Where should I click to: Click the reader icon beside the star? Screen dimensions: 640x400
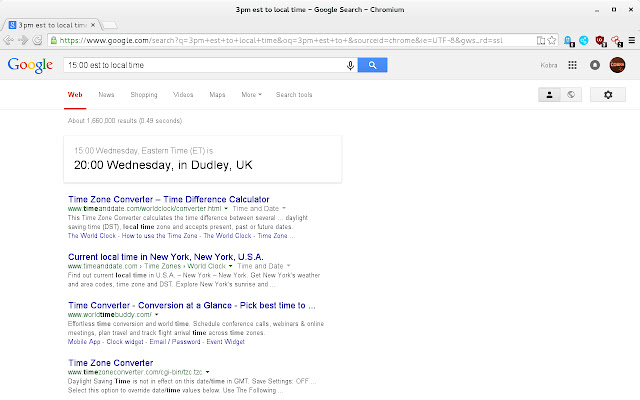point(541,40)
